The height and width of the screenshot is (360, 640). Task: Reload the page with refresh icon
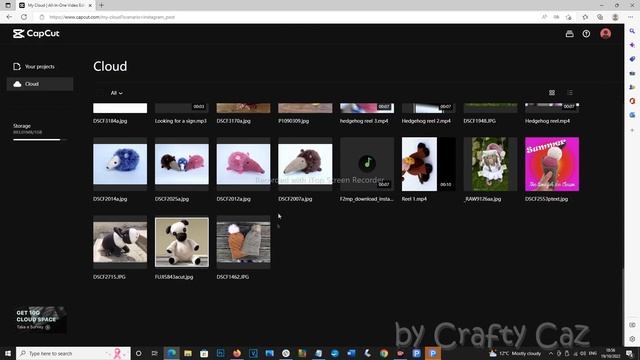[24, 17]
